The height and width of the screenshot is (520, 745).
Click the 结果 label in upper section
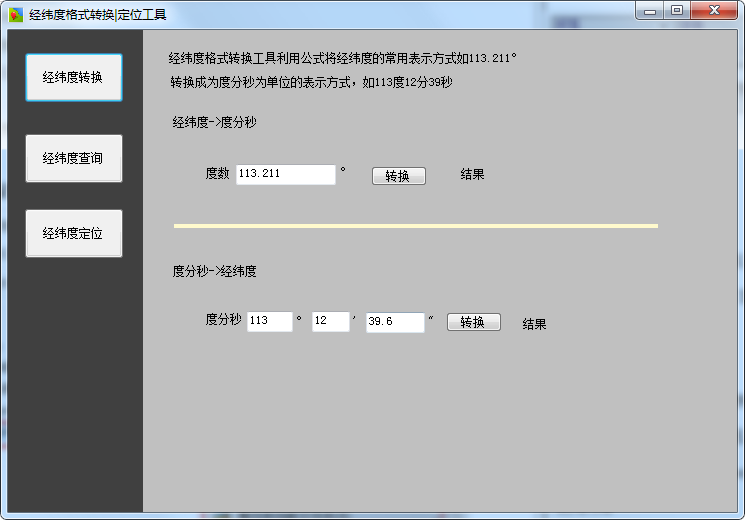click(x=472, y=175)
